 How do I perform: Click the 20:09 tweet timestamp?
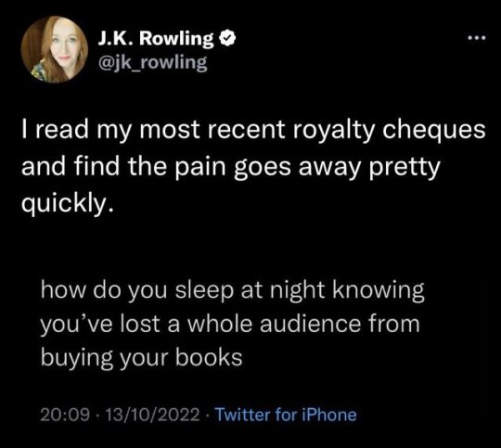point(65,415)
